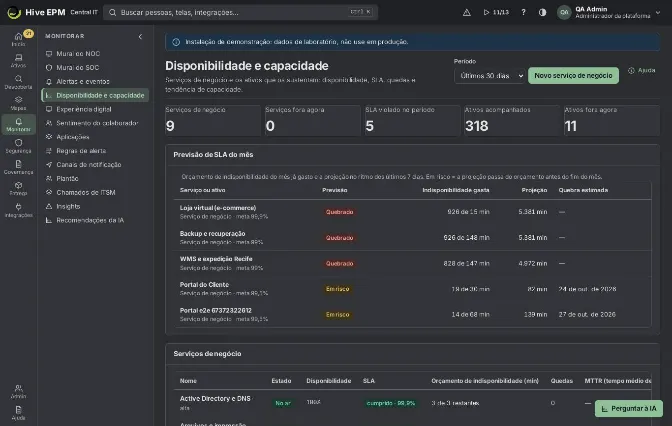Click the Ativos fora agora 11 card
This screenshot has height=426, width=672.
pyautogui.click(x=612, y=120)
